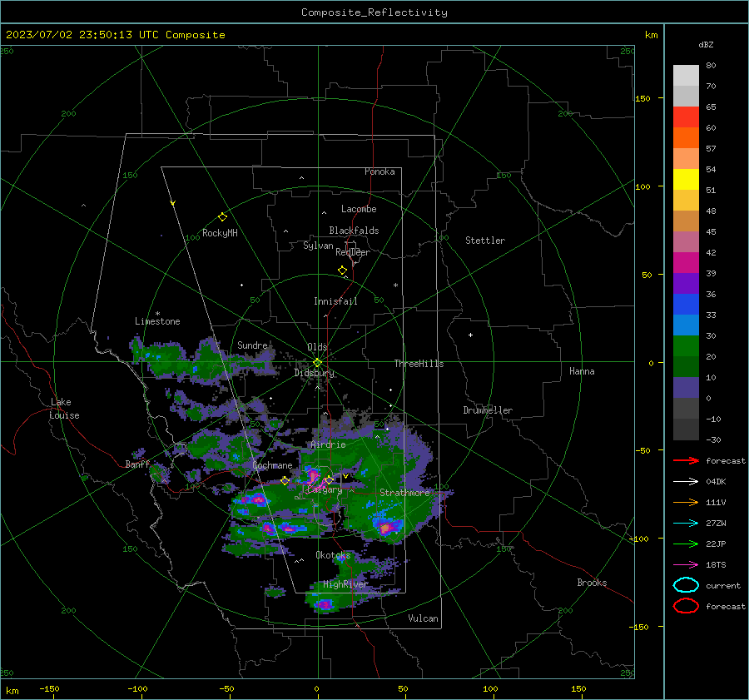This screenshot has width=749, height=700.
Task: Select the orange 111V arrow in the legend
Action: tap(686, 502)
